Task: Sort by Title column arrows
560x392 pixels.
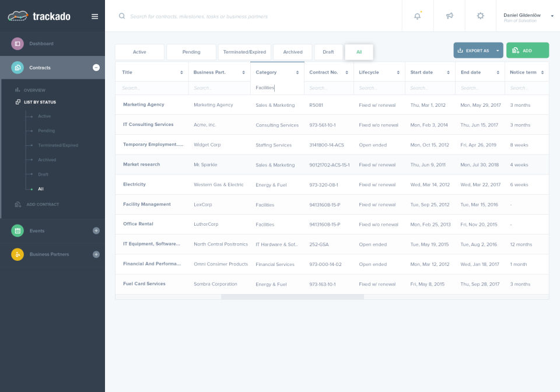Action: 181,72
